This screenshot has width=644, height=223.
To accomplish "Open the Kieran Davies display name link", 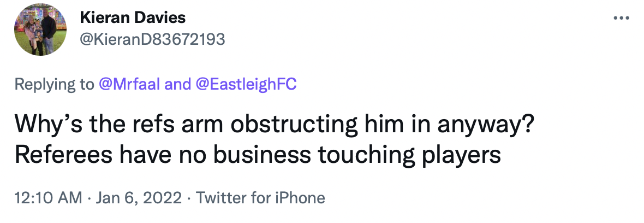I will tap(133, 17).
